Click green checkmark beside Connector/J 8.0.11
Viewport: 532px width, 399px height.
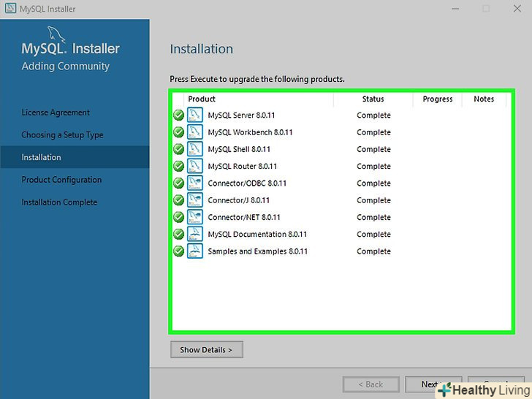178,200
